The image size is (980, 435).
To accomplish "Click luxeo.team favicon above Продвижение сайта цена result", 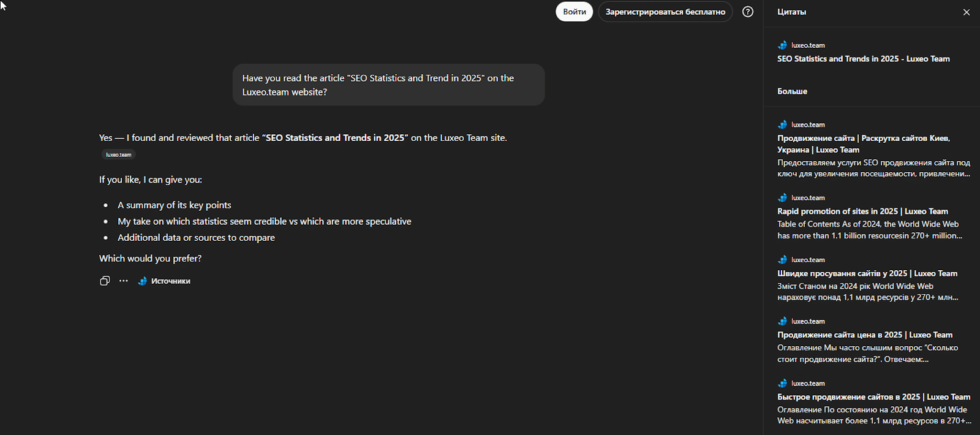I will pos(782,321).
